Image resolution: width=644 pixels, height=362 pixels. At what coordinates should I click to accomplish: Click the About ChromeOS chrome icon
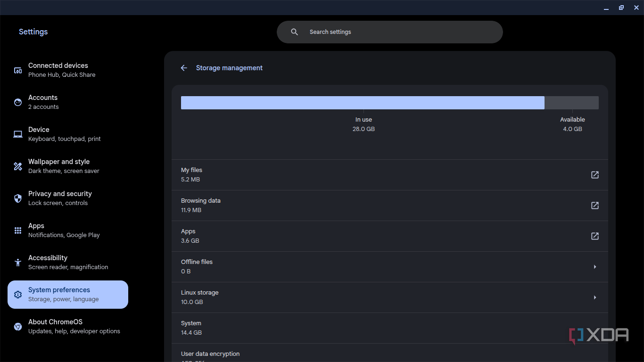click(x=18, y=327)
